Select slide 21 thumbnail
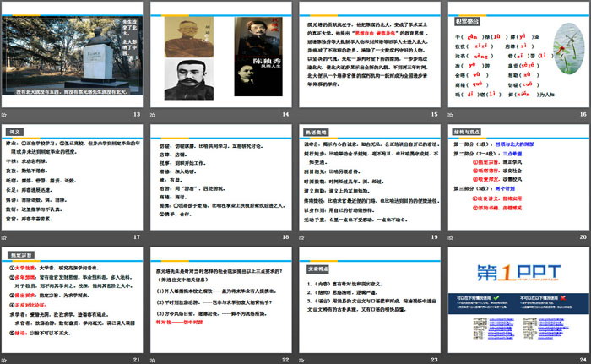 (x=73, y=296)
